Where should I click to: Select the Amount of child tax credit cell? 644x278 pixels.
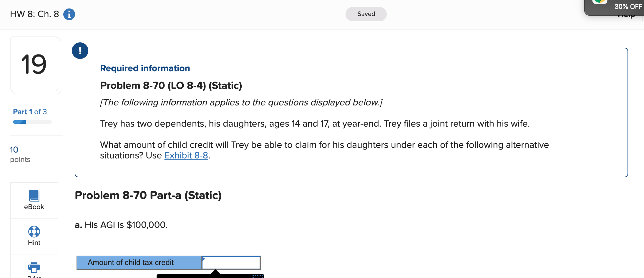point(131,262)
